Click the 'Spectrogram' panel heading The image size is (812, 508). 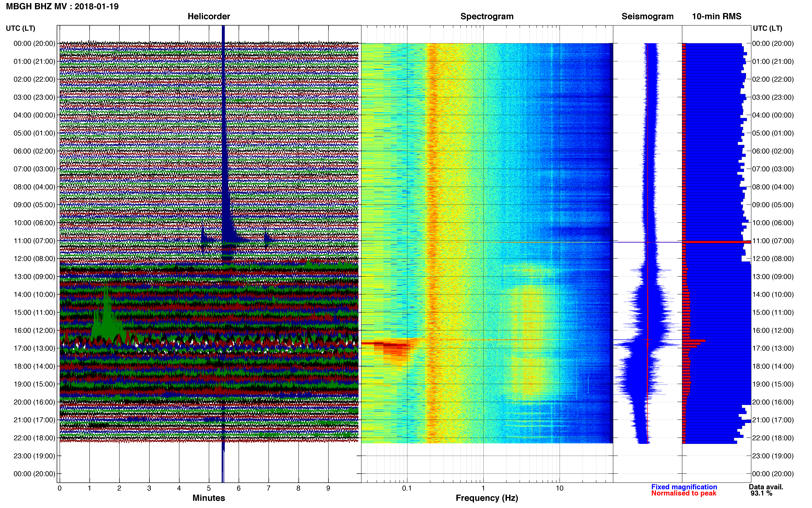coord(487,16)
